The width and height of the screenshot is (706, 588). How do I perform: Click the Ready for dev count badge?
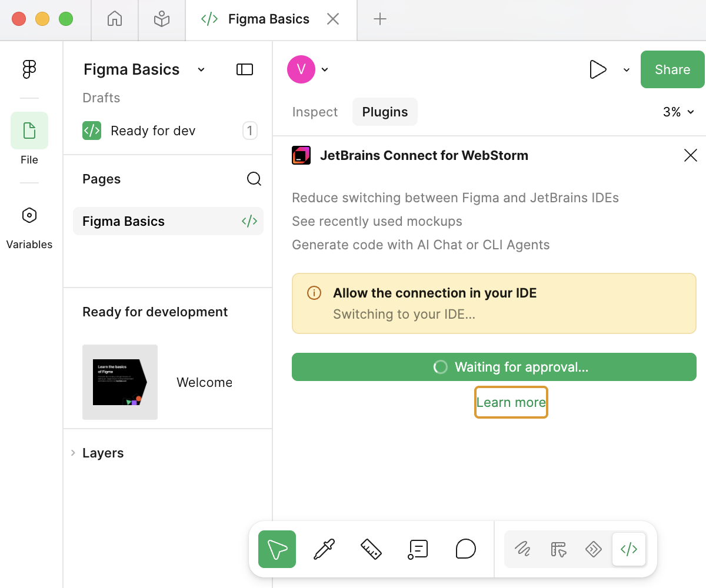tap(250, 131)
